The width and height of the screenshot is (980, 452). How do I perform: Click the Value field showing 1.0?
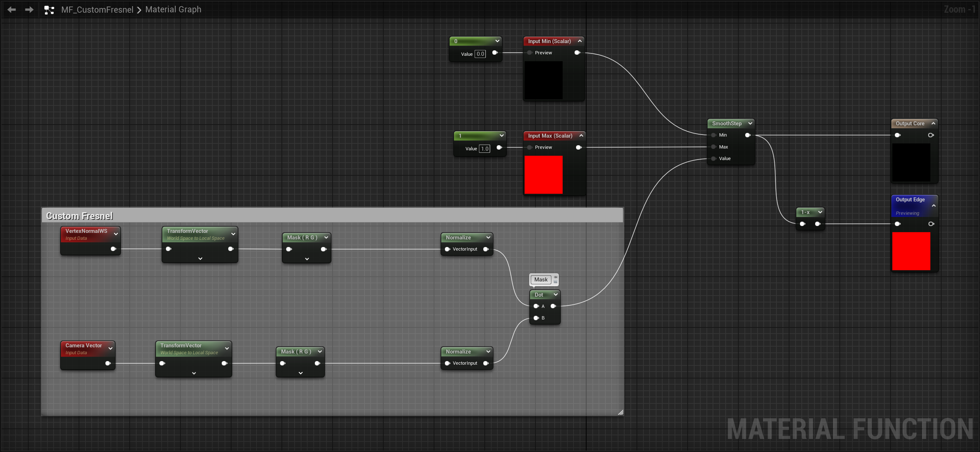[484, 149]
